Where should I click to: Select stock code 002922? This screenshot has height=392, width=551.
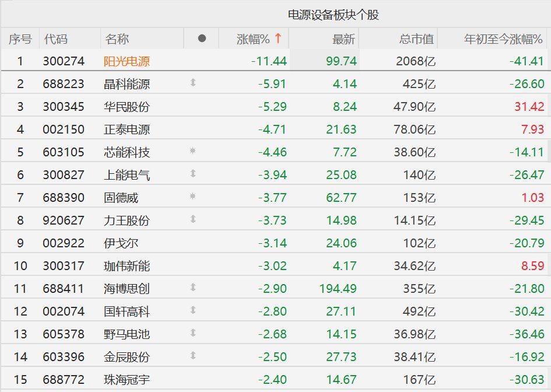click(64, 243)
